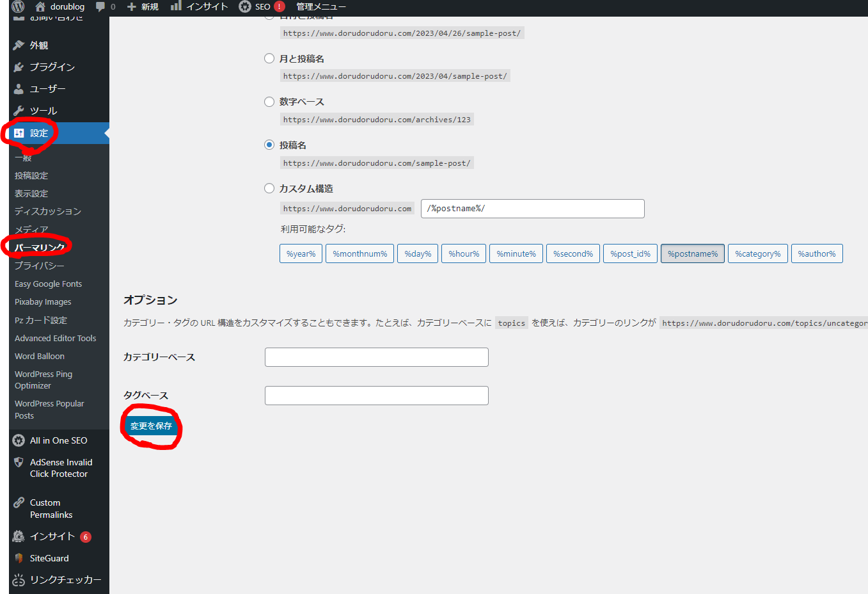Open comments bubble icon in admin bar
Viewport: 868px width, 594px height.
(x=100, y=6)
